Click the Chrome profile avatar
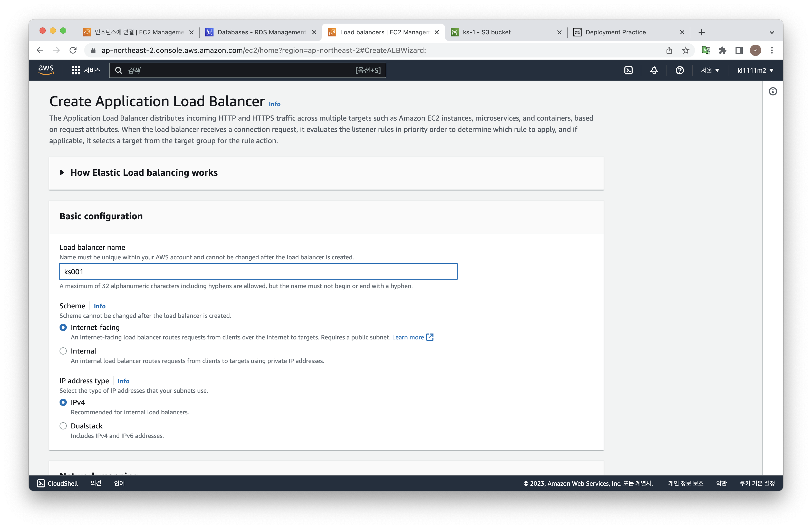This screenshot has width=812, height=529. point(755,51)
